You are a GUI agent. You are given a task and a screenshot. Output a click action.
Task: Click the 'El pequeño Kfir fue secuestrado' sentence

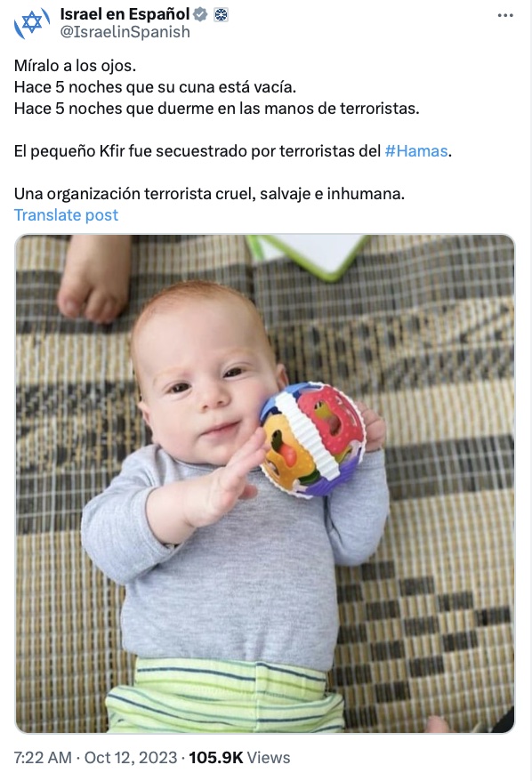coord(232,151)
